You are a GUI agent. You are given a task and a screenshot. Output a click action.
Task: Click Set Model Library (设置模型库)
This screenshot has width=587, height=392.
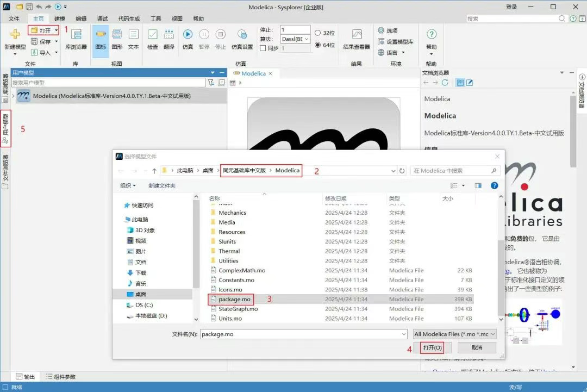click(396, 41)
